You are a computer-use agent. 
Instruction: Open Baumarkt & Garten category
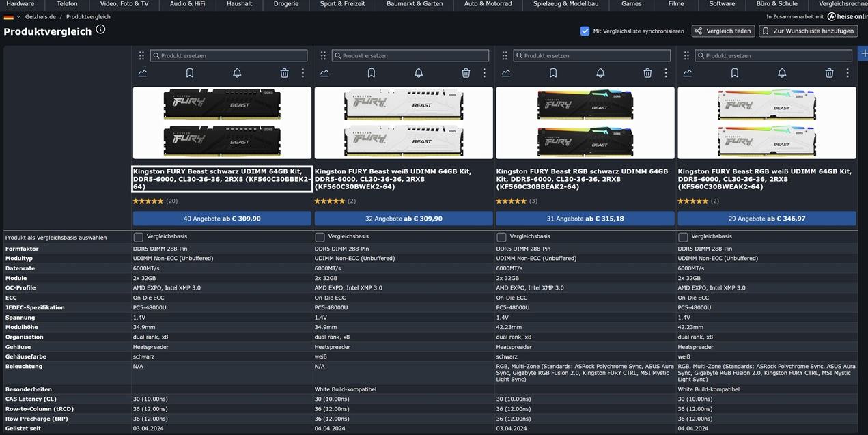[415, 4]
